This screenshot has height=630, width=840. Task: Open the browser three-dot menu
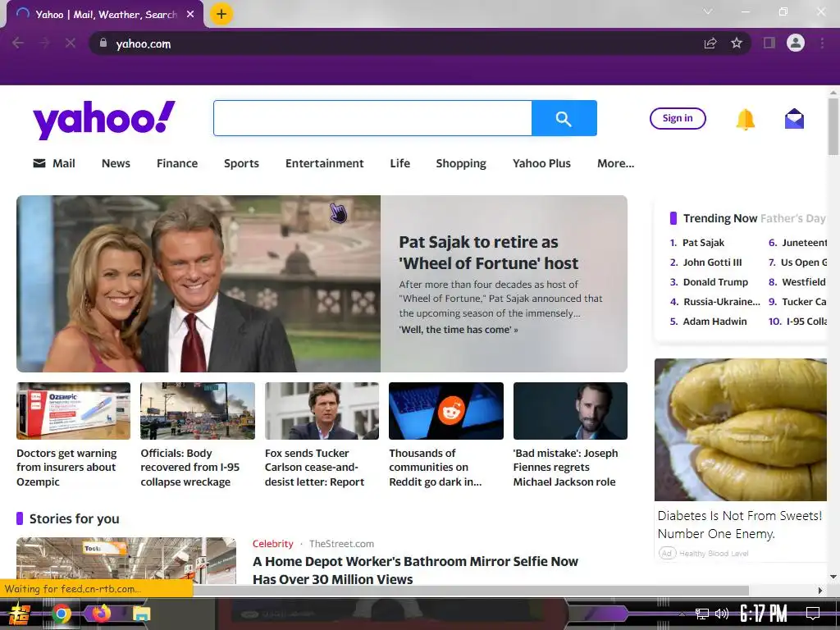click(822, 43)
